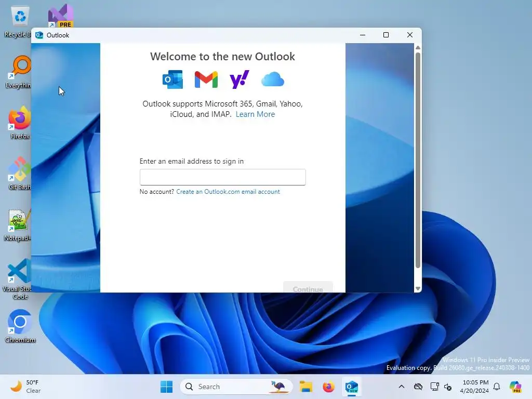Select Visual Studio Preview desktop shortcut
This screenshot has width=532, height=399.
(60, 16)
